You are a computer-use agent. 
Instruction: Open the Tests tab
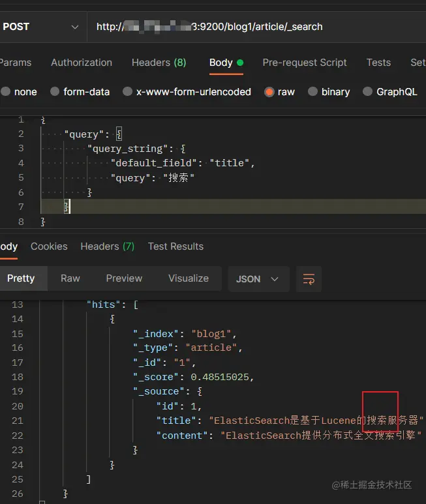[378, 63]
